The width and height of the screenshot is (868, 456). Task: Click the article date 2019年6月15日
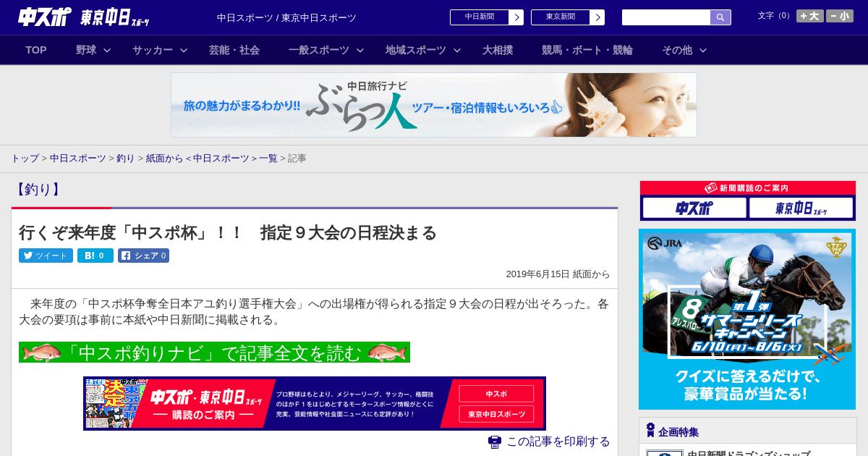tap(538, 274)
